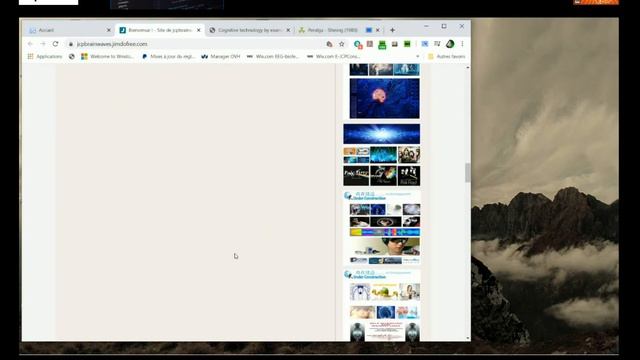The width and height of the screenshot is (640, 360).
Task: Close the Bienvenue tab
Action: [x=199, y=30]
